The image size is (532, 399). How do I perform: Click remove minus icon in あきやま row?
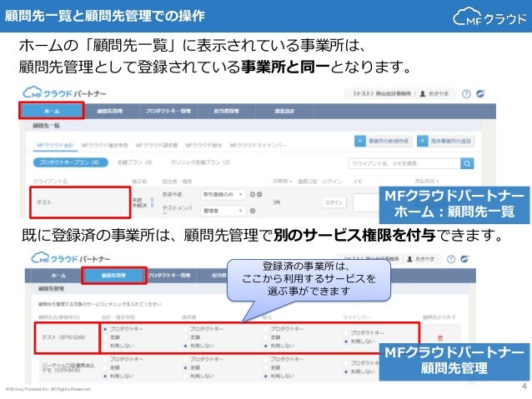point(259,195)
